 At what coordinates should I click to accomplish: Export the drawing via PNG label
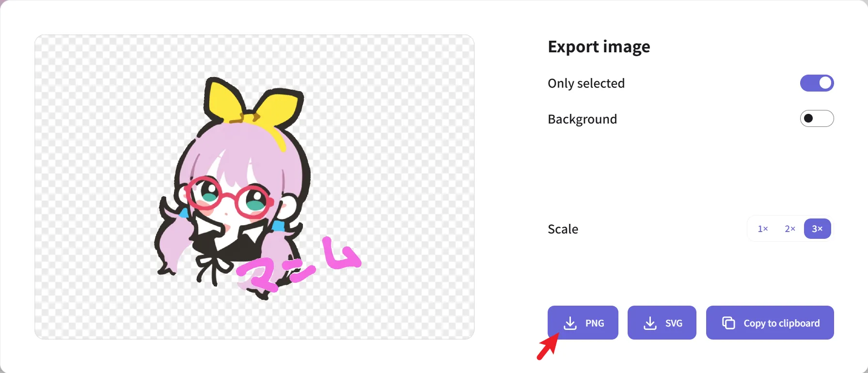pyautogui.click(x=595, y=323)
